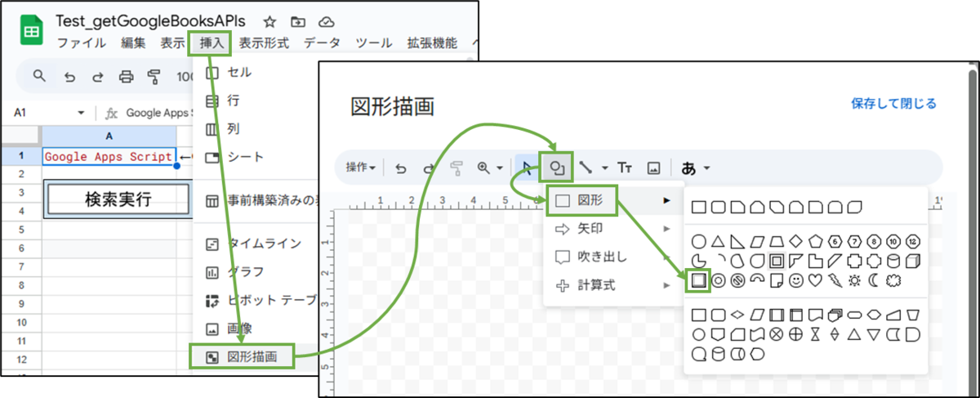This screenshot has height=398, width=980.
Task: Click the search magnifier in Sheets toolbar
Action: [x=39, y=77]
